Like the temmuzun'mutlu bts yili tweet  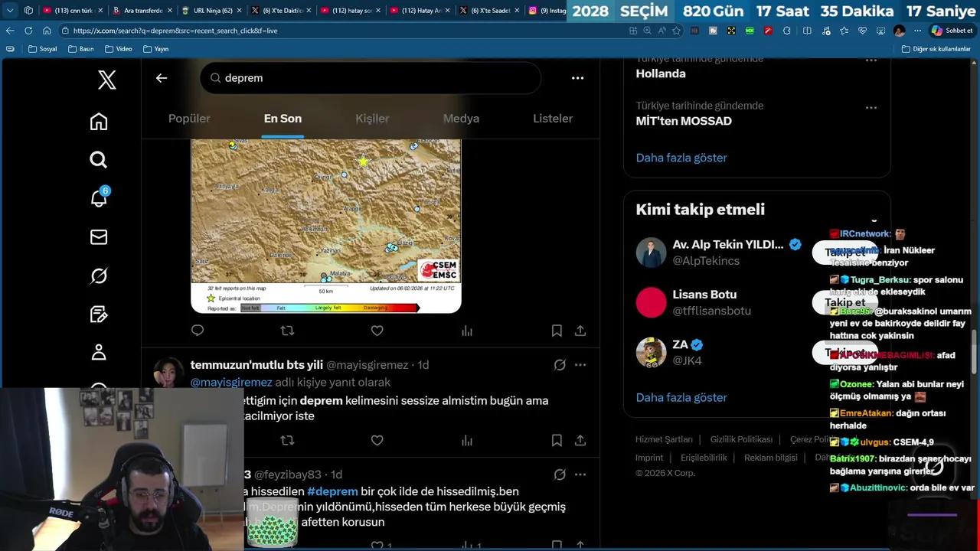377,441
